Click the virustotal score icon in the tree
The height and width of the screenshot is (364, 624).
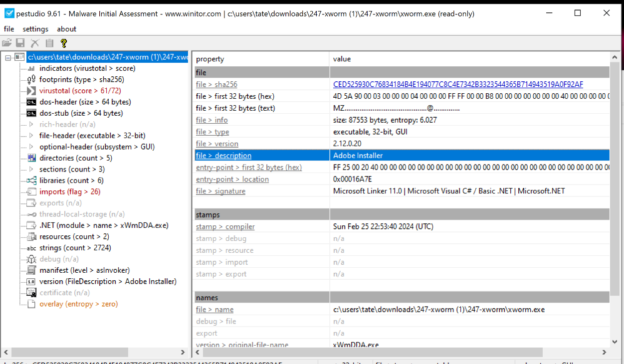tap(31, 90)
